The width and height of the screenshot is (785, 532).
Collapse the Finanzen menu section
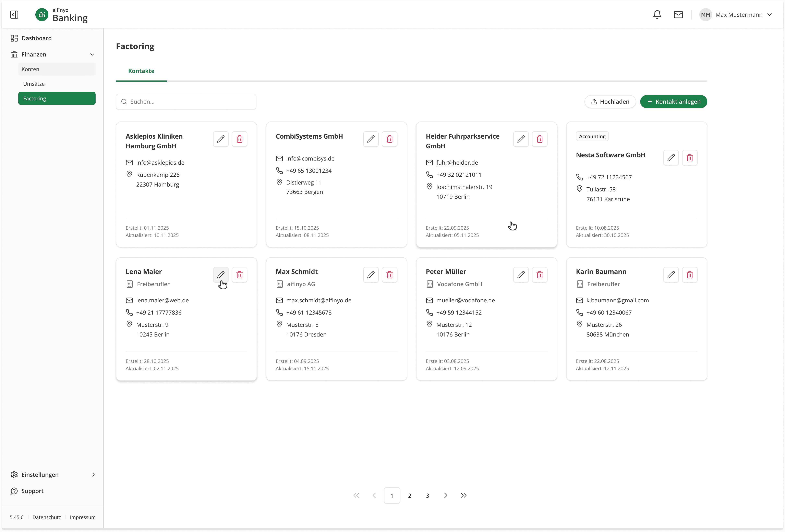(92, 54)
